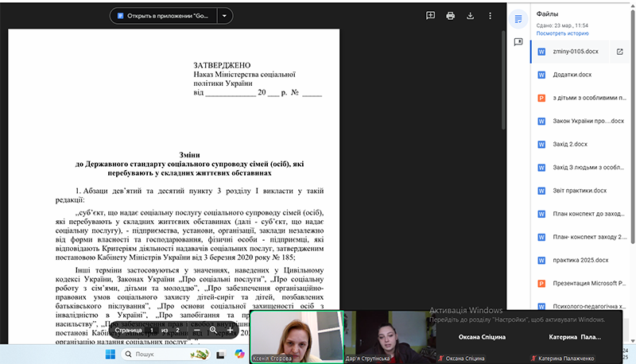Click the taskbar search box Пошук
The width and height of the screenshot is (636, 364).
165,354
